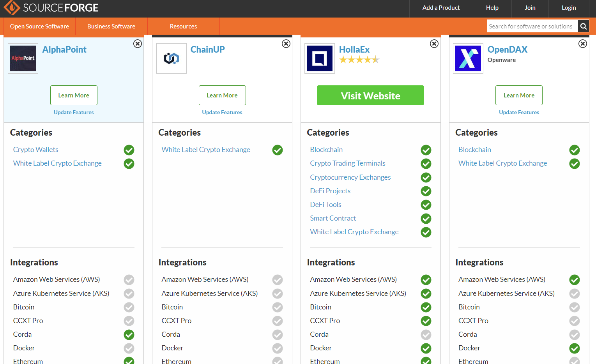
Task: Open ChainUP product title link
Action: pyautogui.click(x=208, y=49)
